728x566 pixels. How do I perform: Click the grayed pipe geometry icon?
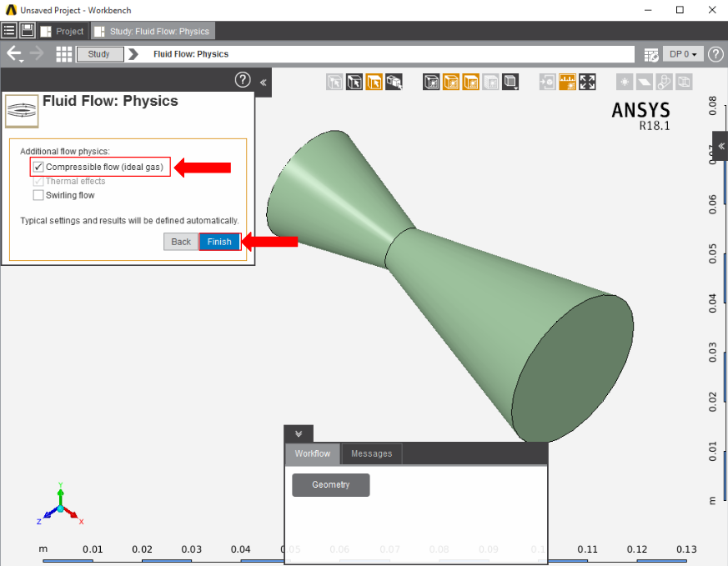point(664,83)
